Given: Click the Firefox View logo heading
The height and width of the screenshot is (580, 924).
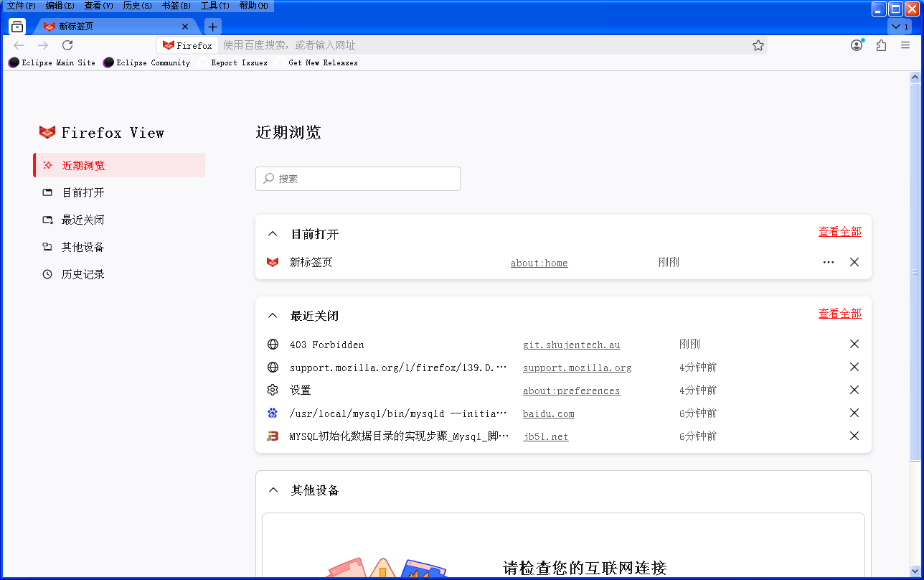Looking at the screenshot, I should pyautogui.click(x=101, y=133).
